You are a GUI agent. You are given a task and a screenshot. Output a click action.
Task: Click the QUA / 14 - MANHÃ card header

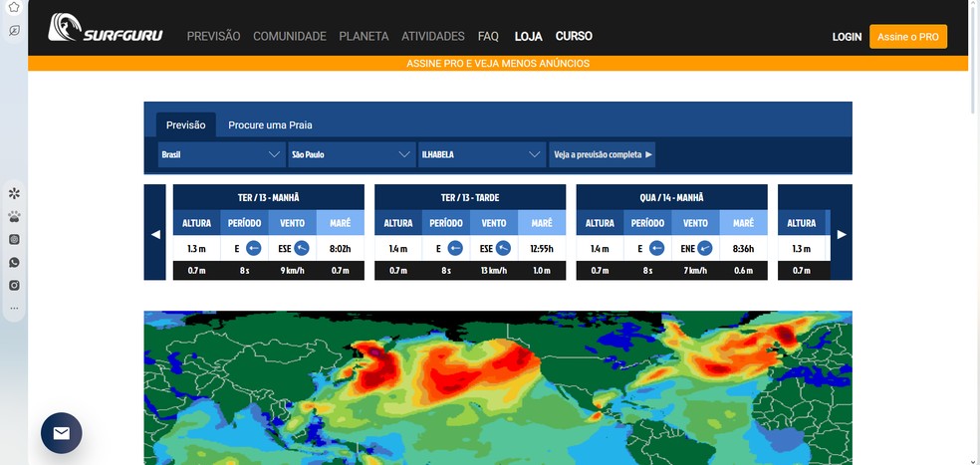click(672, 197)
